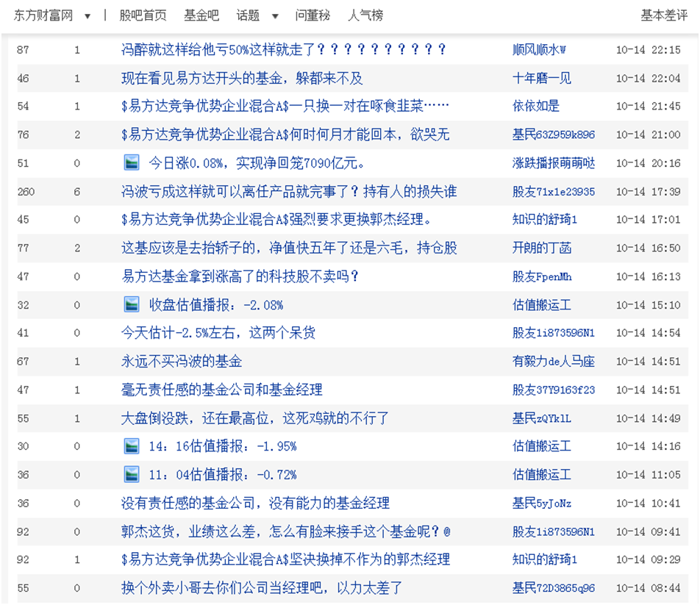Select read count 260
700x605 pixels.
26,191
